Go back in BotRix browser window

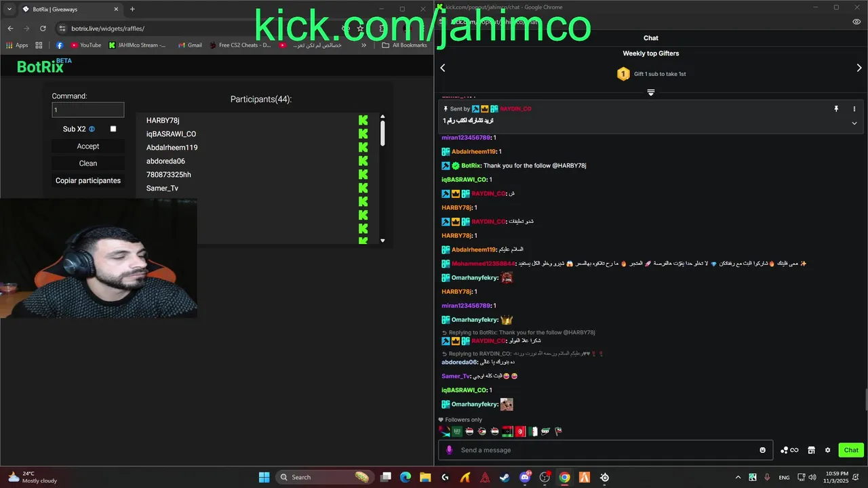pyautogui.click(x=10, y=28)
